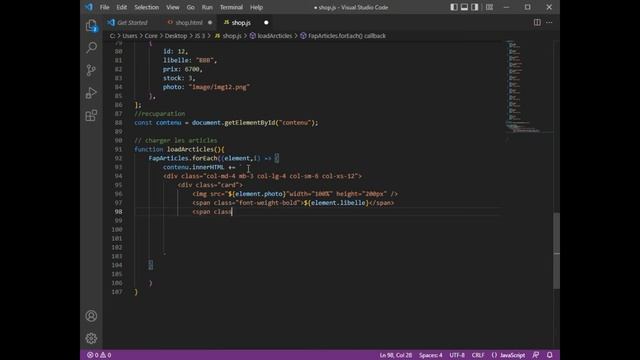The image size is (640, 360).
Task: Open the Search view in activity bar
Action: coord(91,48)
